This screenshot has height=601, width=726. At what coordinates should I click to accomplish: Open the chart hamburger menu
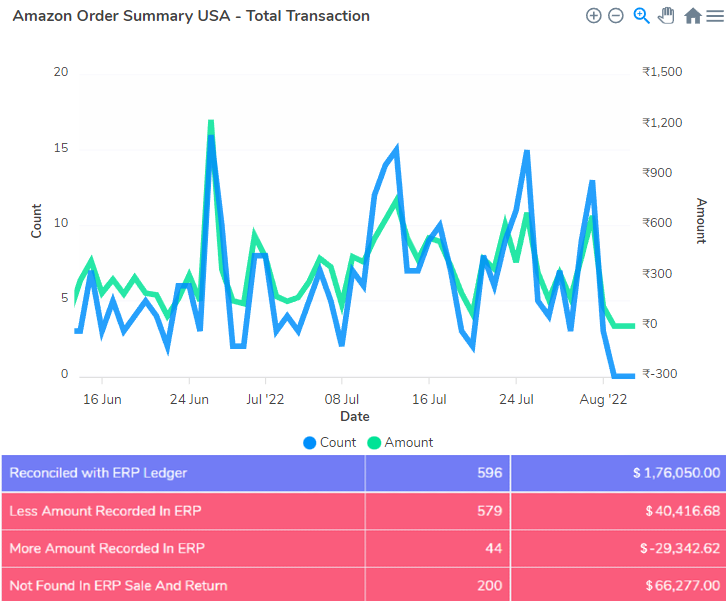(715, 16)
